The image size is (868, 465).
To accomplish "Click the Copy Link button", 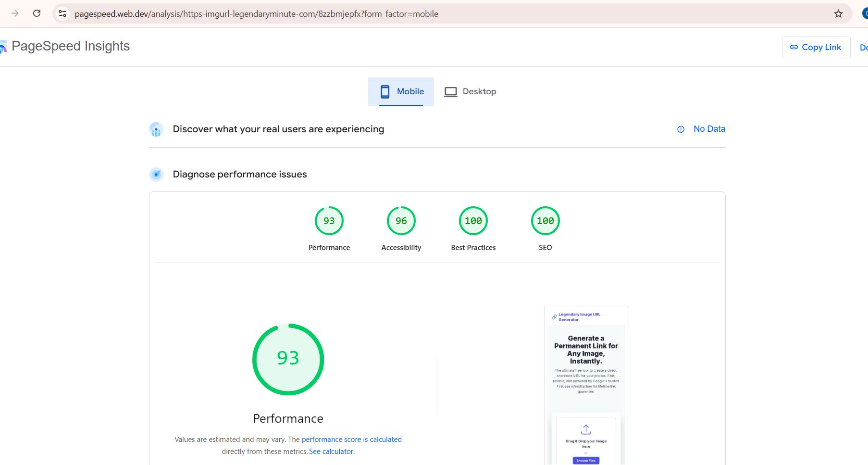I will coord(816,47).
